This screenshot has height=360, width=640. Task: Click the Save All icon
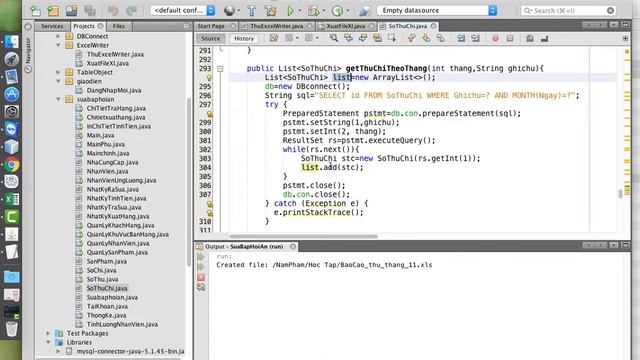tap(90, 11)
